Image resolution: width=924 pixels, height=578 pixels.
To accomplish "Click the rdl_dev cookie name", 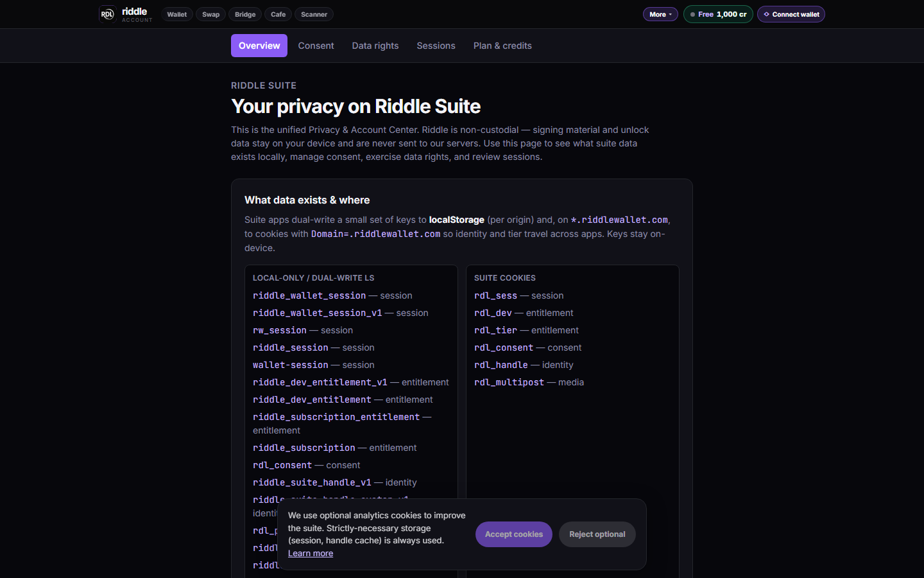I will [493, 313].
